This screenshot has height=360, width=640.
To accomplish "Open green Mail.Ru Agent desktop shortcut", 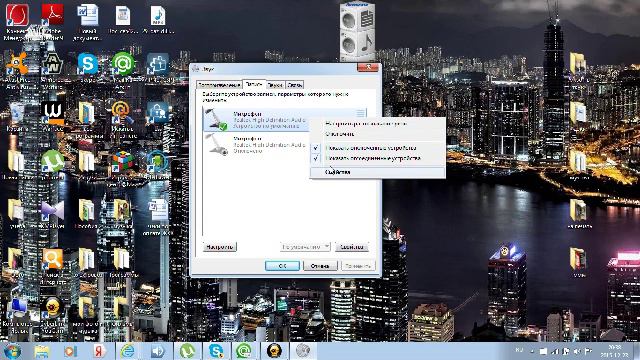I will click(122, 64).
